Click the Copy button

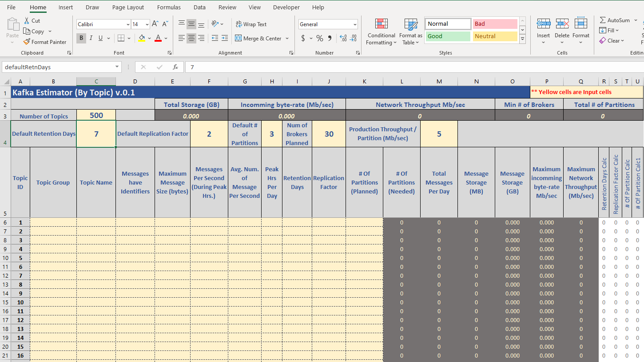pyautogui.click(x=34, y=31)
